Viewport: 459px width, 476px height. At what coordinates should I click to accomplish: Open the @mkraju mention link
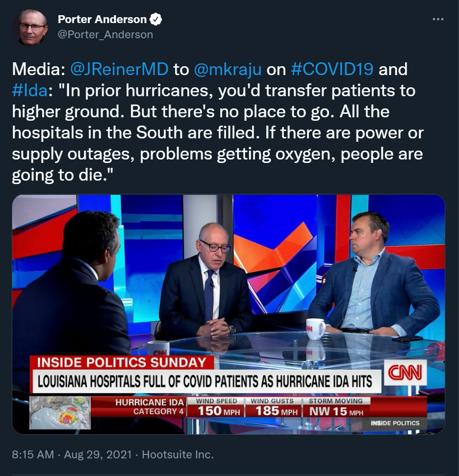click(228, 69)
